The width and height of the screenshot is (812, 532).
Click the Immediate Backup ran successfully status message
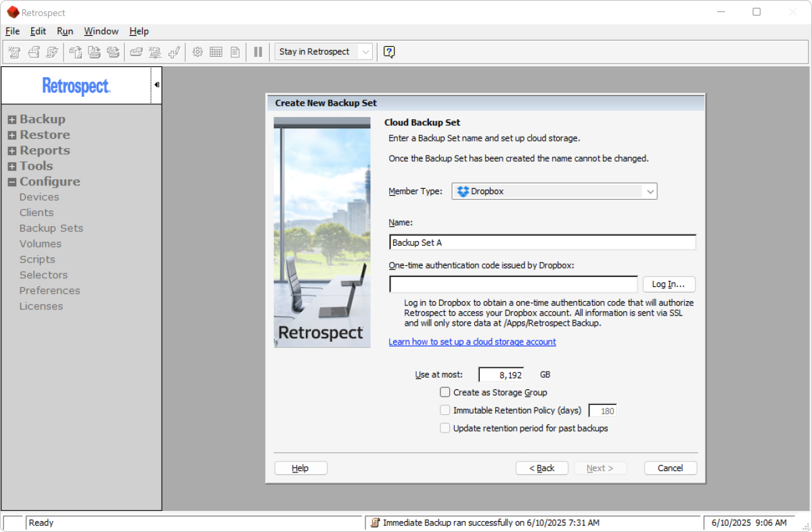491,523
